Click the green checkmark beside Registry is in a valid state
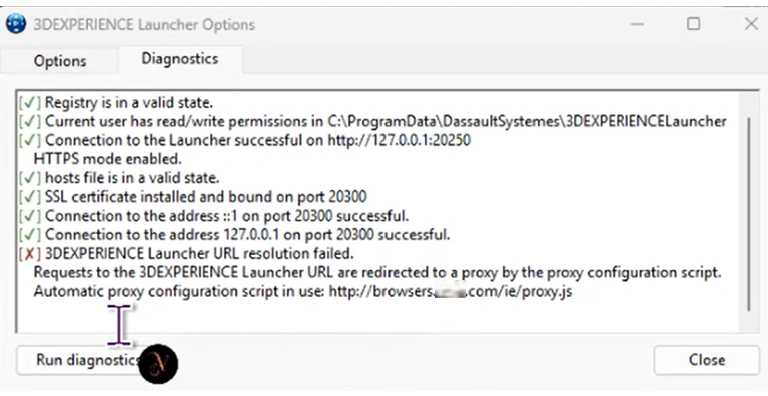Image resolution: width=768 pixels, height=396 pixels. coord(30,102)
